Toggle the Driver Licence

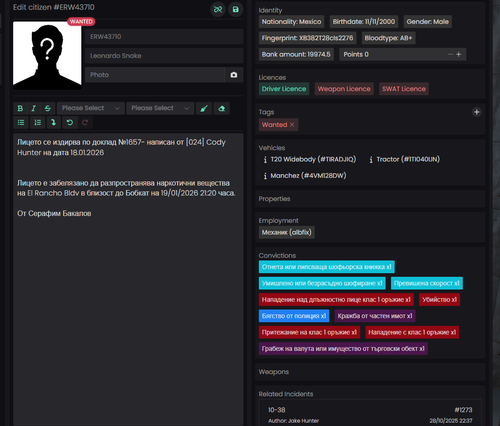(284, 89)
